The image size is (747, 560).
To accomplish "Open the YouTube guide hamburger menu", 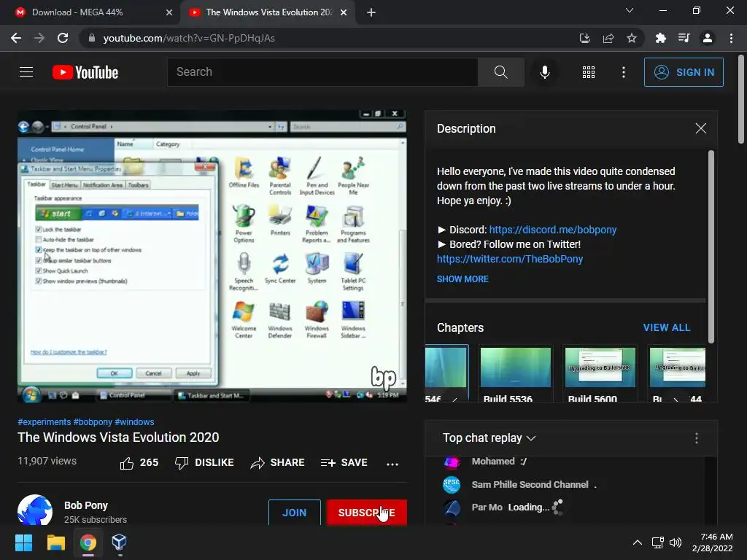I will (x=26, y=72).
